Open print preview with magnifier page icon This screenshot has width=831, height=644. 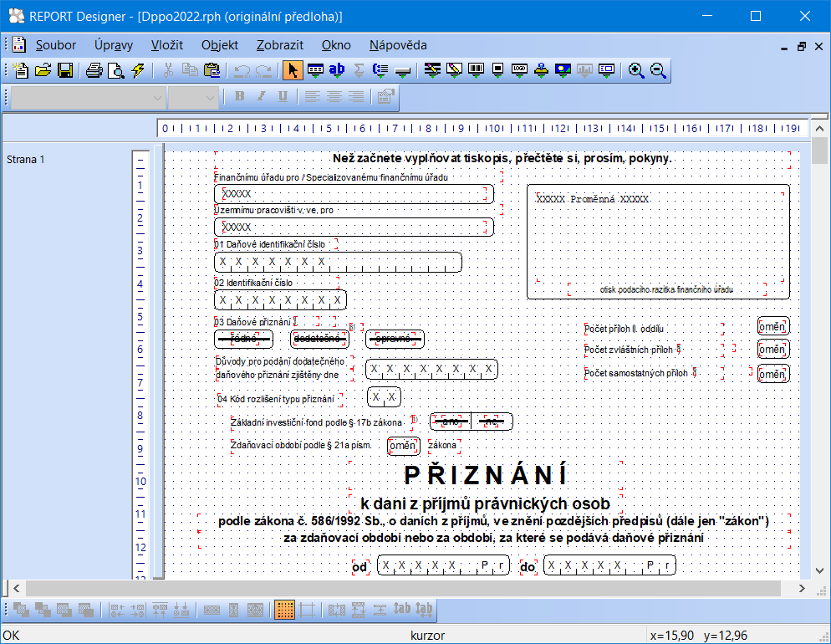click(116, 70)
